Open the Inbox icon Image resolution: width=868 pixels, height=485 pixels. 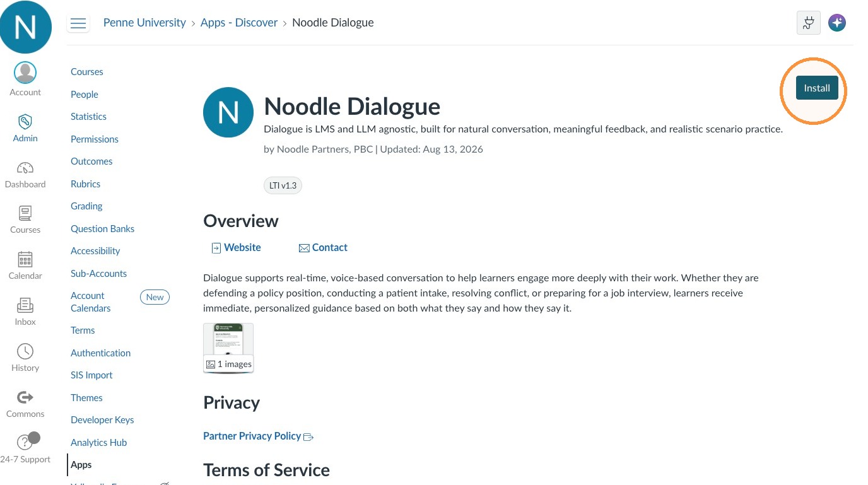(25, 305)
